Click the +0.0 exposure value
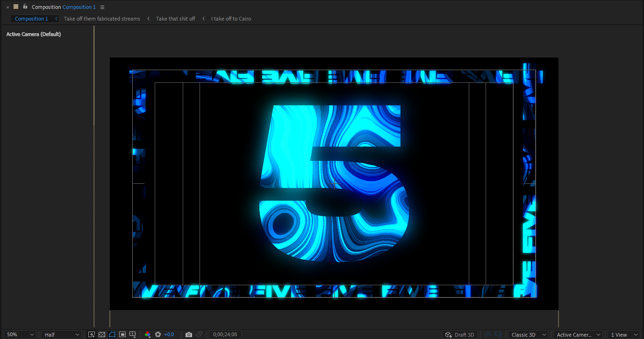 (169, 334)
